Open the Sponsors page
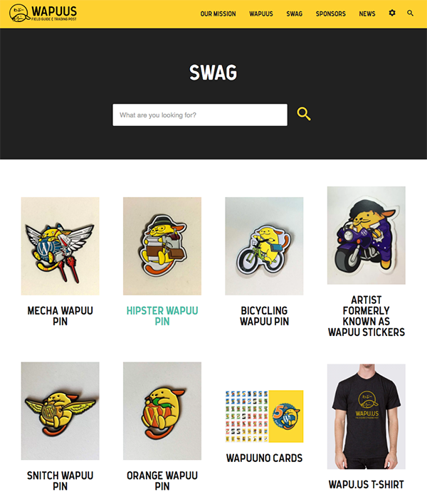This screenshot has height=504, width=427. pos(331,14)
